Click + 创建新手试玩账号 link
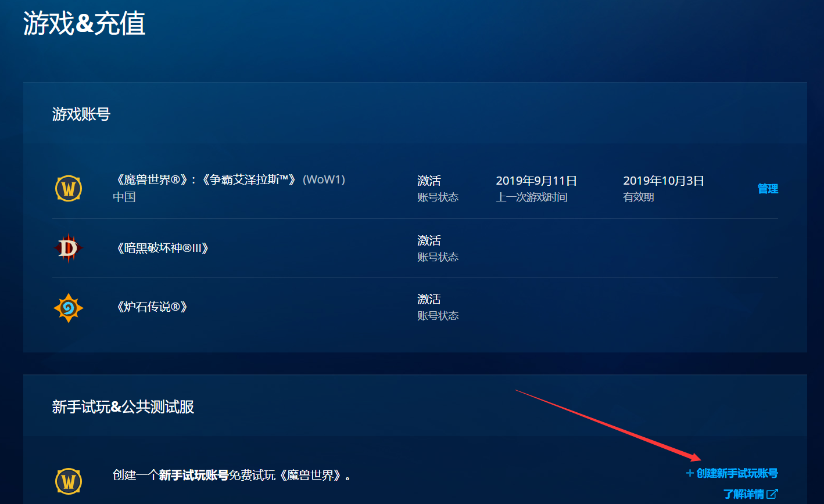The width and height of the screenshot is (824, 504). pyautogui.click(x=732, y=473)
